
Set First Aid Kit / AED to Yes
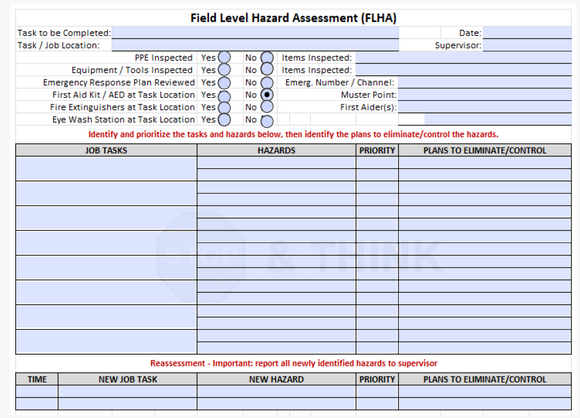point(224,96)
